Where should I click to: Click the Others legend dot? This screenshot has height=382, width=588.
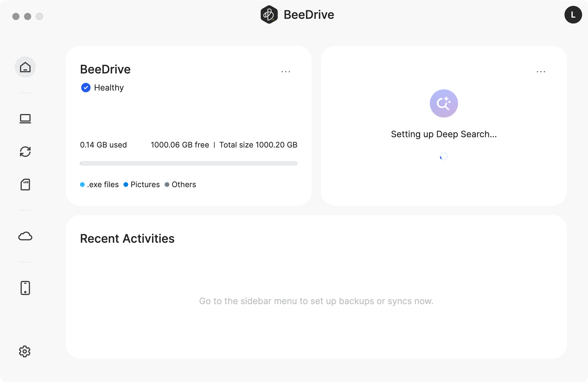tap(167, 185)
